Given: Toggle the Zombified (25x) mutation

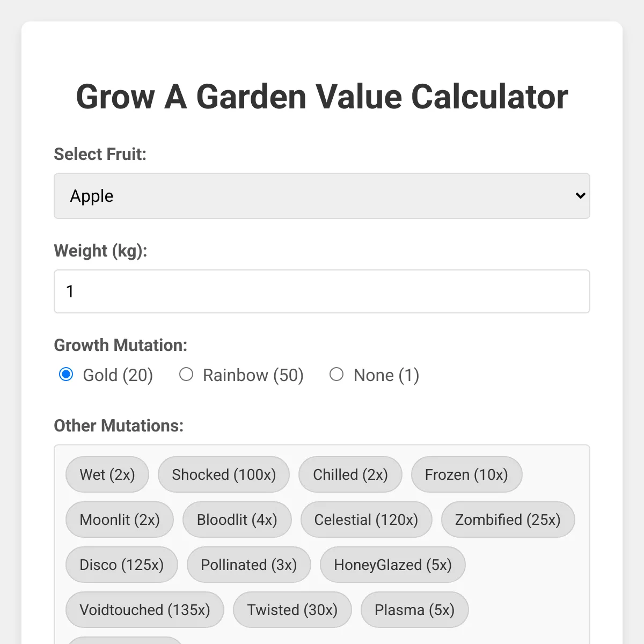Looking at the screenshot, I should [x=508, y=519].
